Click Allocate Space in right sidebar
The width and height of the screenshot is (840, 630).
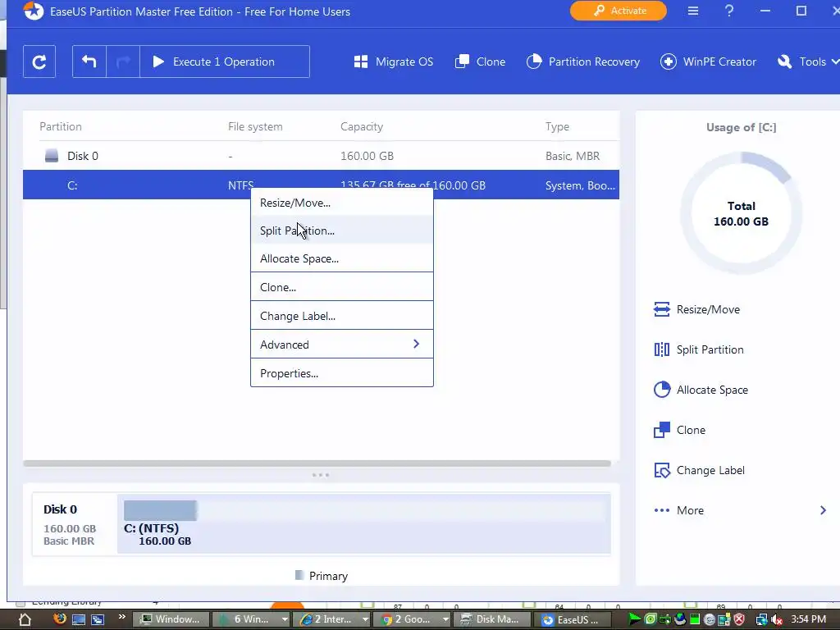pos(701,390)
